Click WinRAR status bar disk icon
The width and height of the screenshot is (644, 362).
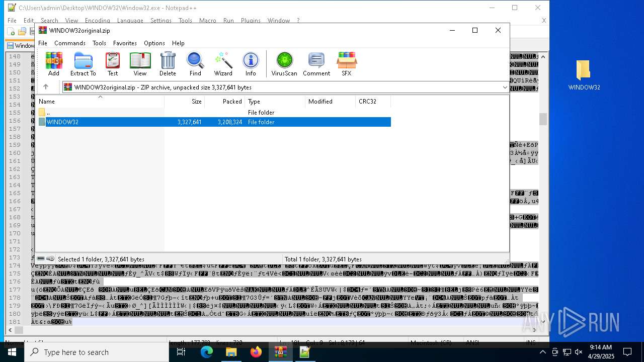click(41, 258)
